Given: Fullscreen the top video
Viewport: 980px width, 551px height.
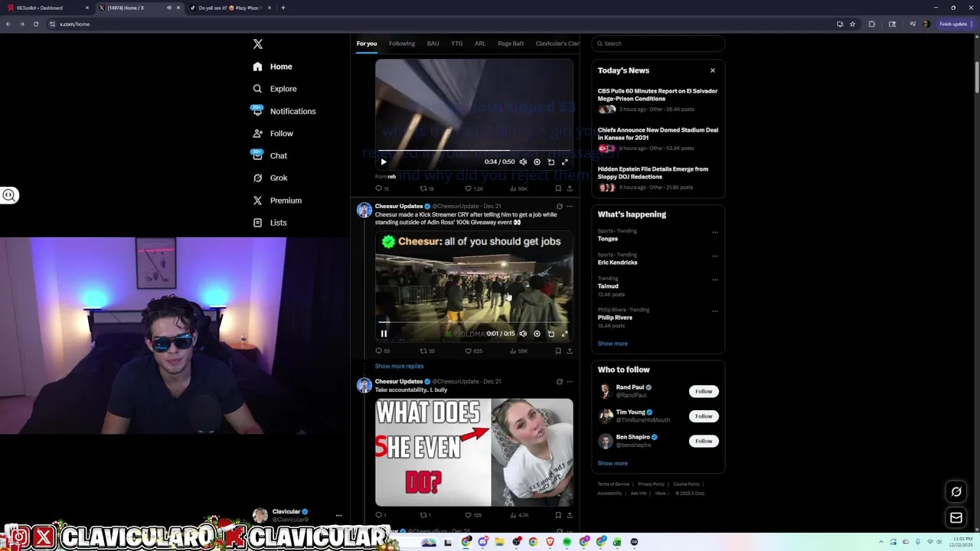Looking at the screenshot, I should (x=565, y=161).
